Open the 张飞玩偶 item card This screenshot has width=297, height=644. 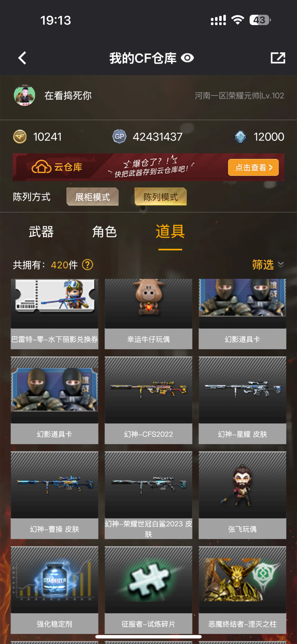coord(242,495)
